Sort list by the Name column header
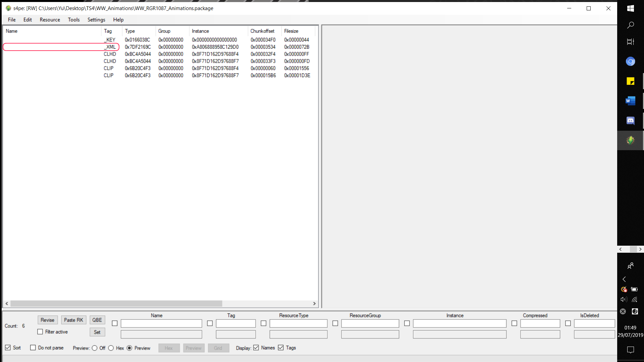The width and height of the screenshot is (644, 362). [52, 31]
